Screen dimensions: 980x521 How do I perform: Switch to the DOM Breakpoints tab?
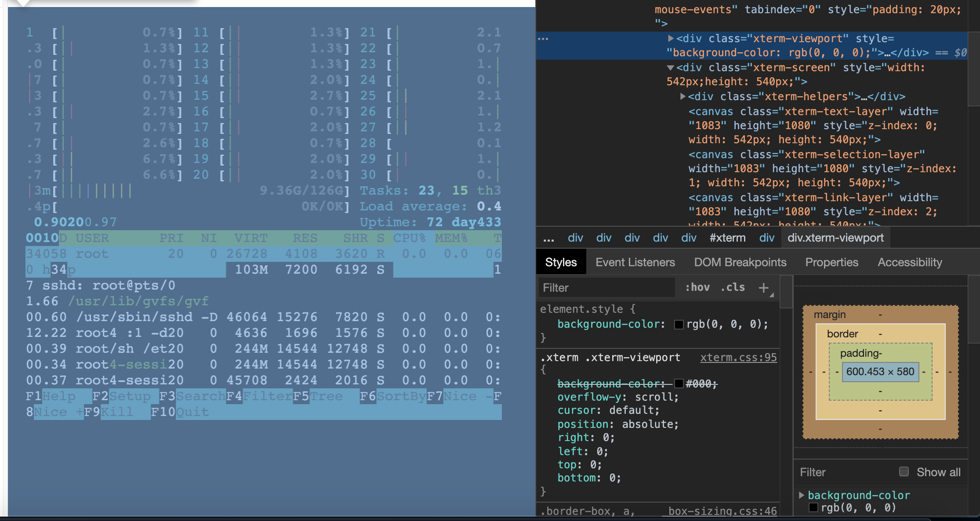point(740,262)
